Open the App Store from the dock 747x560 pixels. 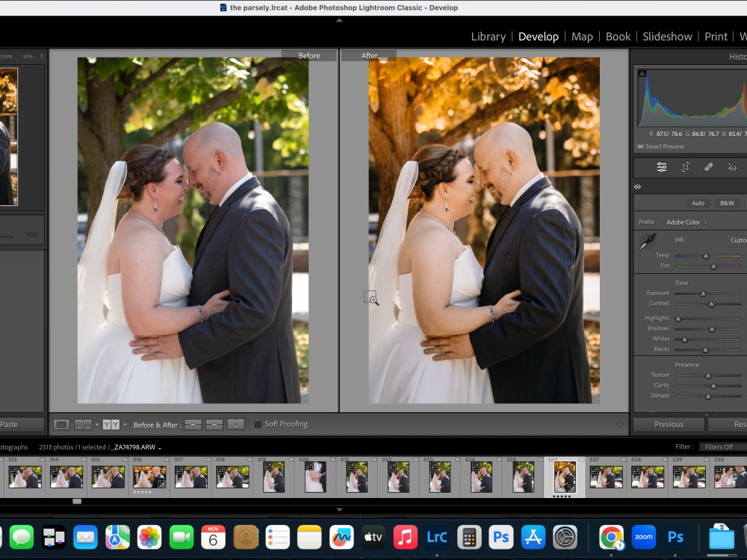pos(533,537)
